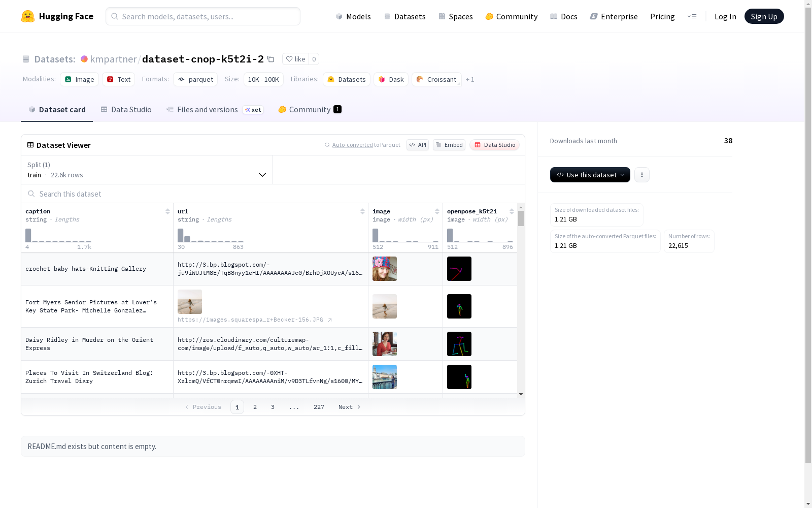The width and height of the screenshot is (812, 508).
Task: Sort the openpose_k5t2i column
Action: point(512,211)
